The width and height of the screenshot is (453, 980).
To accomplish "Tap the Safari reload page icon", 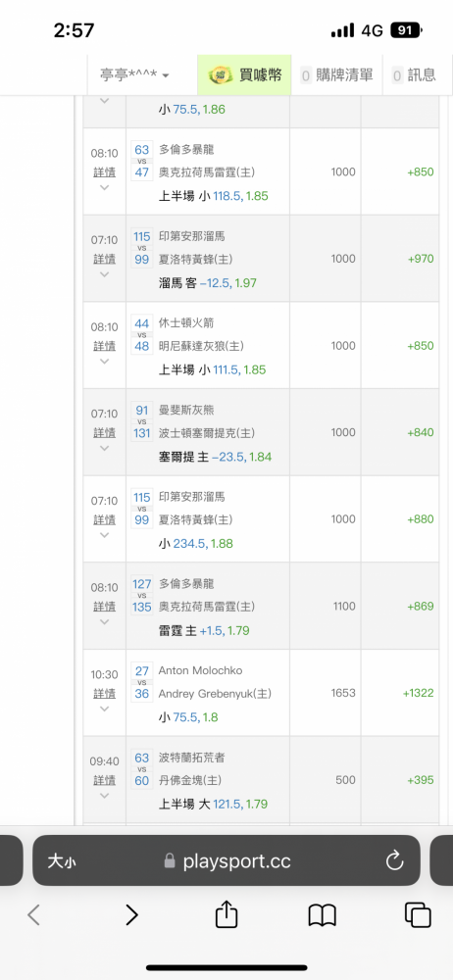I will 394,861.
